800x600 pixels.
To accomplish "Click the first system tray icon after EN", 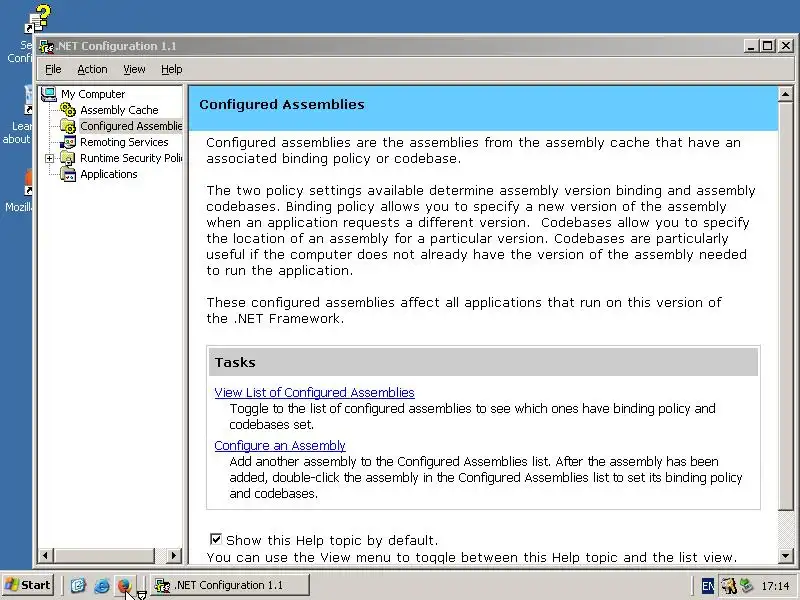I will click(x=729, y=586).
